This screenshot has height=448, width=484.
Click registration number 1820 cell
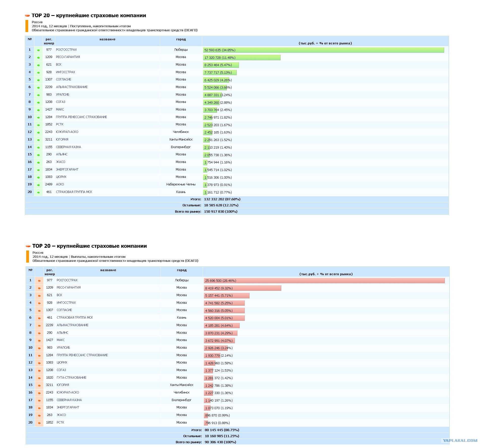pos(50,378)
